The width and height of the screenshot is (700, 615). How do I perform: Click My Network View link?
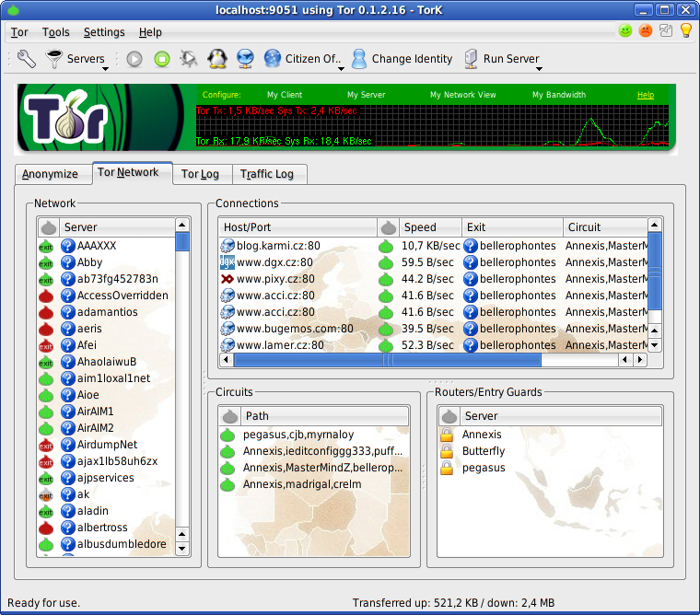pyautogui.click(x=463, y=95)
